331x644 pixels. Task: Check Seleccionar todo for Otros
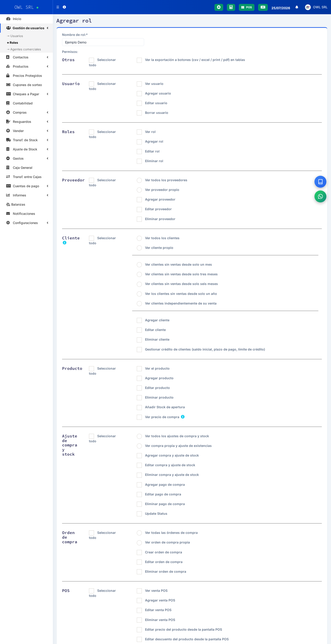91,60
